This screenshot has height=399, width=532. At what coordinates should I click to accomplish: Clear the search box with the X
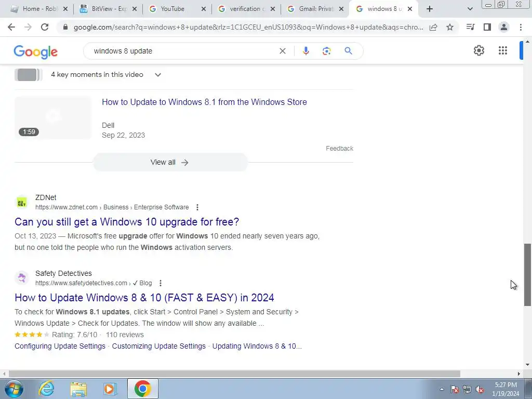tap(283, 51)
